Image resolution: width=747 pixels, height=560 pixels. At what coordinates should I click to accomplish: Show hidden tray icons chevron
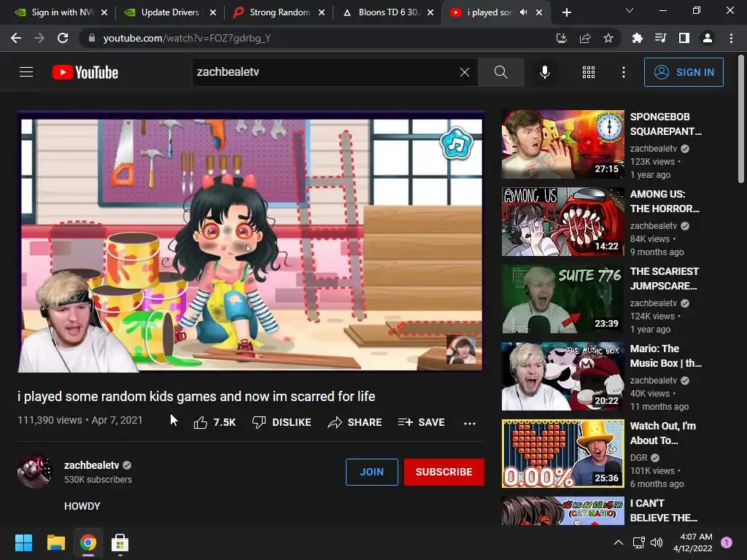[619, 542]
